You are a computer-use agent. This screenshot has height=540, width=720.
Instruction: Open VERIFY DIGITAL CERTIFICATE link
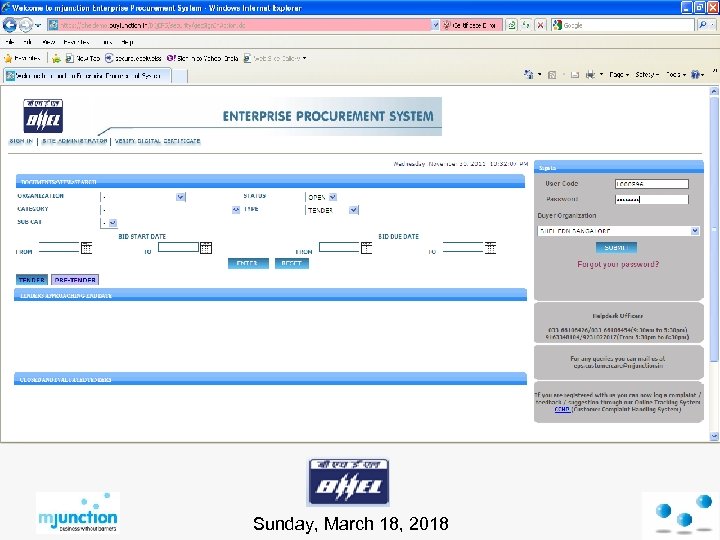point(158,141)
